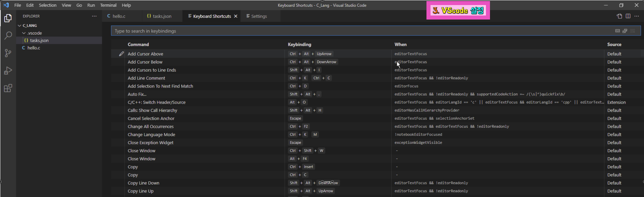Click the pencil edit icon on Add Cursor Above
The image size is (644, 197).
coord(121,54)
